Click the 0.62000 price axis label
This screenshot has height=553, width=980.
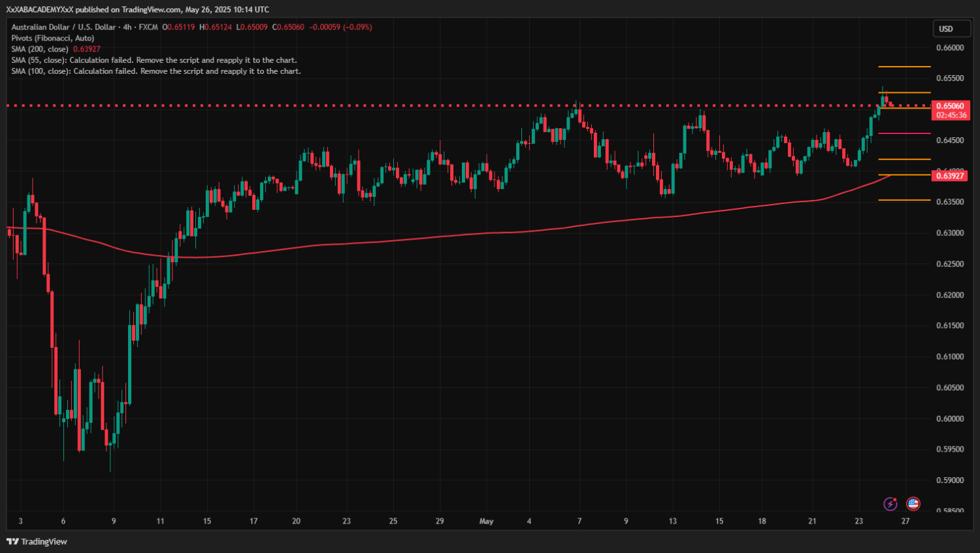point(950,295)
